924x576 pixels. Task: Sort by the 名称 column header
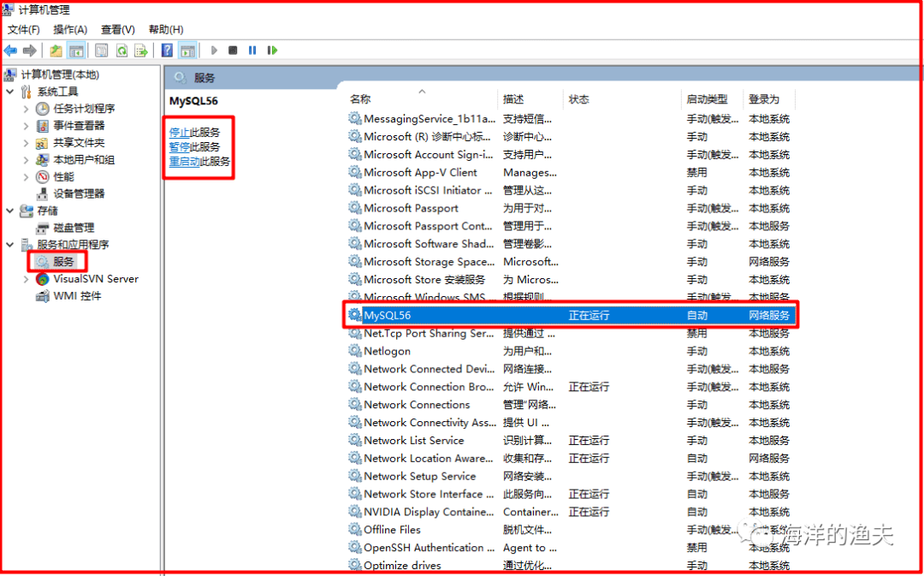[x=360, y=99]
